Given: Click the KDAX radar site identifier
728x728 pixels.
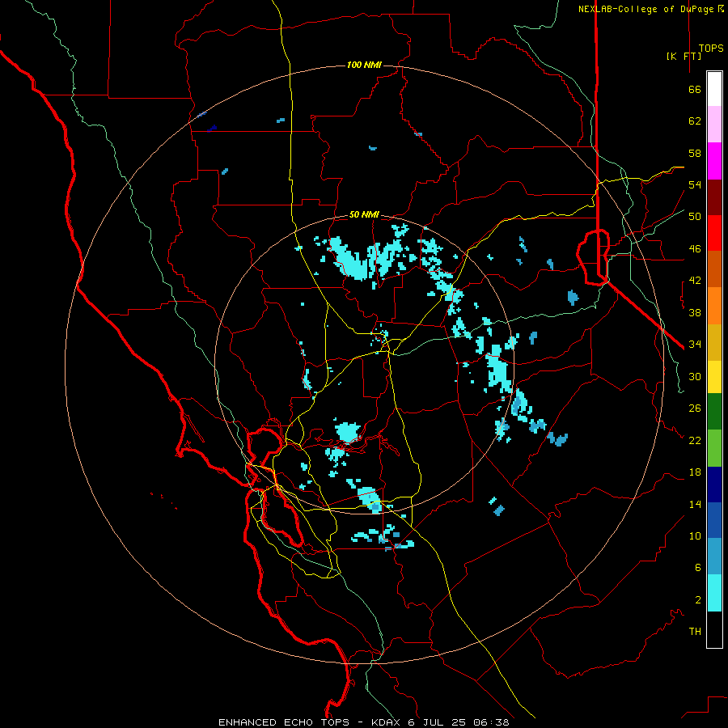Looking at the screenshot, I should [x=387, y=722].
